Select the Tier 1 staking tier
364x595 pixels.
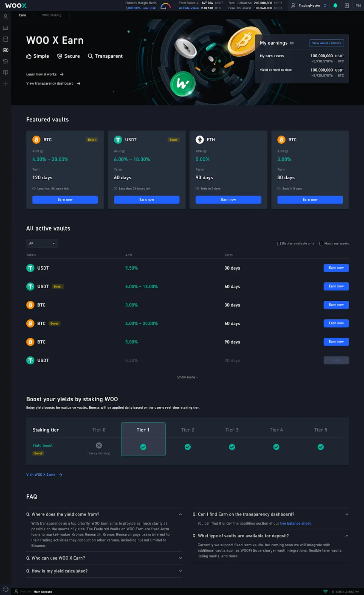pos(143,439)
